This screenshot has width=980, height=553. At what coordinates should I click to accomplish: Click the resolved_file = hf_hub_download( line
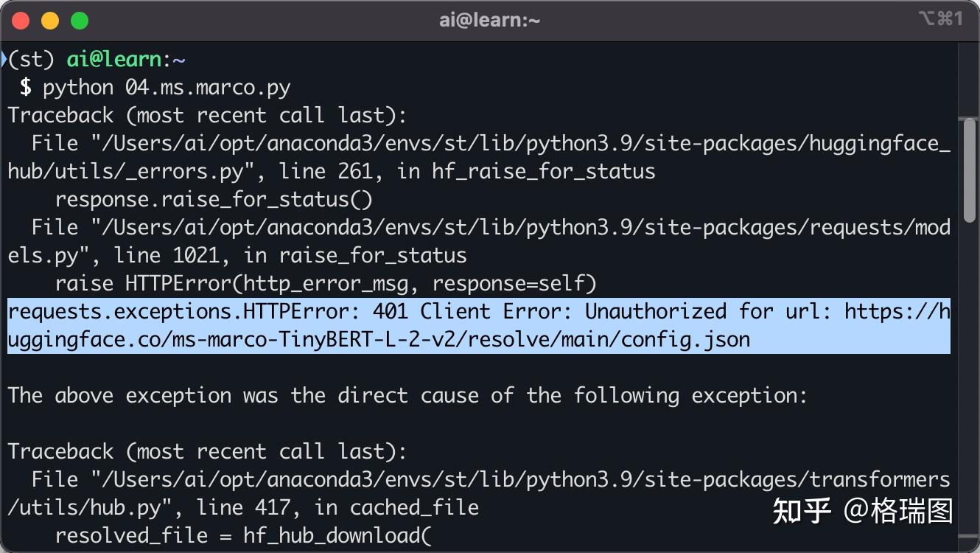[243, 535]
